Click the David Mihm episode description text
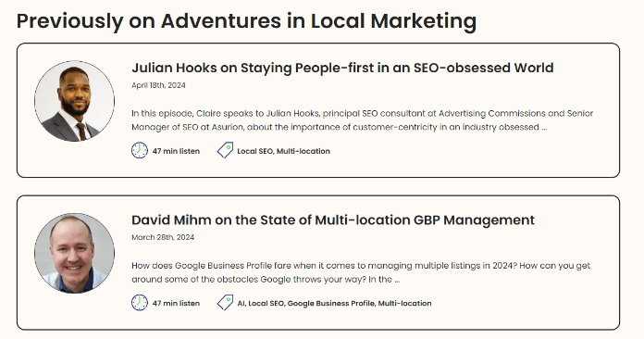The height and width of the screenshot is (339, 644). (361, 272)
